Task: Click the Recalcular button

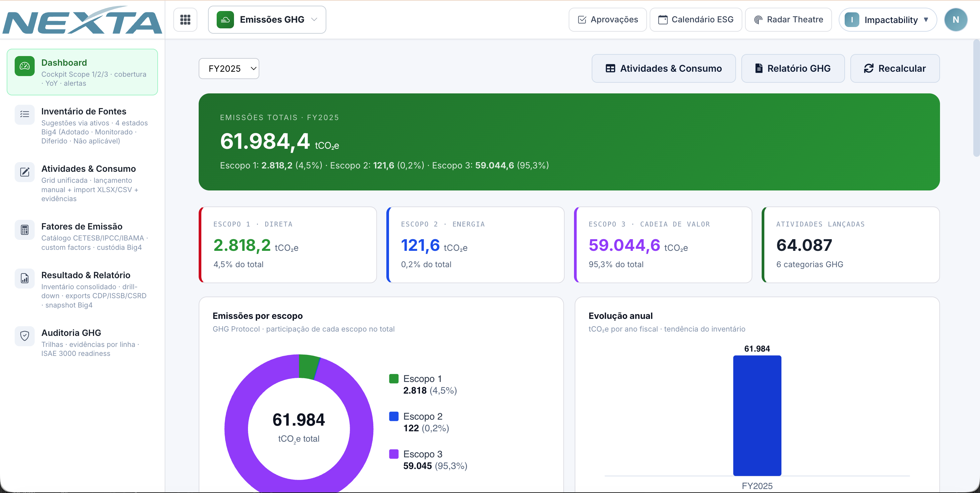Action: coord(895,68)
